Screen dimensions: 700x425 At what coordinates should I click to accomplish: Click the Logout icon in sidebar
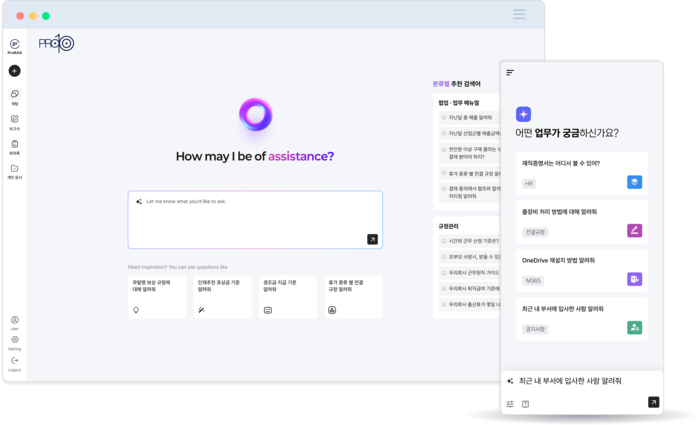14,361
